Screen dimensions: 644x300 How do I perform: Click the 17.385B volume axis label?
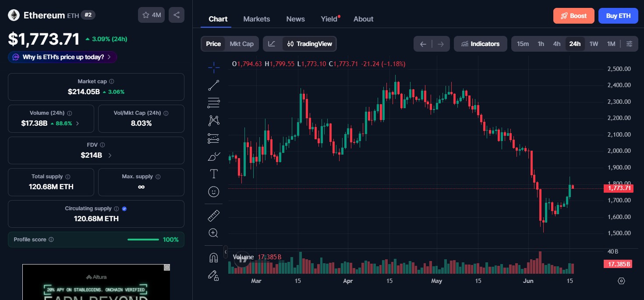coord(618,264)
